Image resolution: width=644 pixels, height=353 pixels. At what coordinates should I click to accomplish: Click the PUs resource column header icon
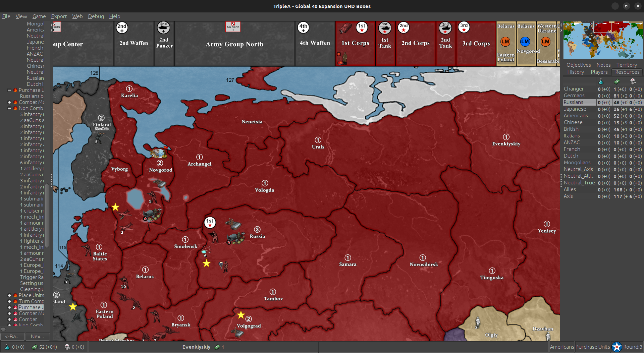[x=617, y=81]
